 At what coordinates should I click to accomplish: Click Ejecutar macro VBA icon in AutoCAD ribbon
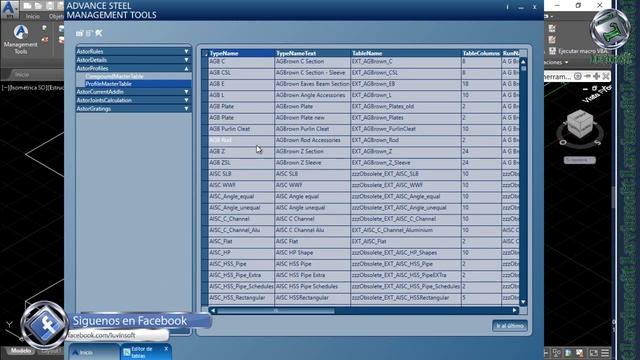(552, 51)
